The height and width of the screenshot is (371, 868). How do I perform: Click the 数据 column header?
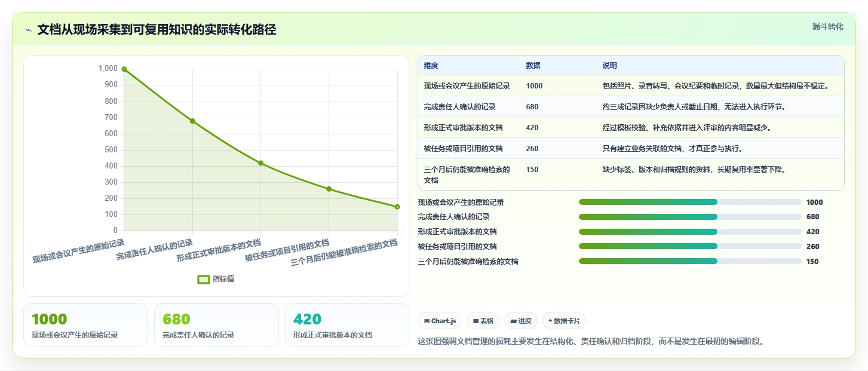pyautogui.click(x=533, y=66)
